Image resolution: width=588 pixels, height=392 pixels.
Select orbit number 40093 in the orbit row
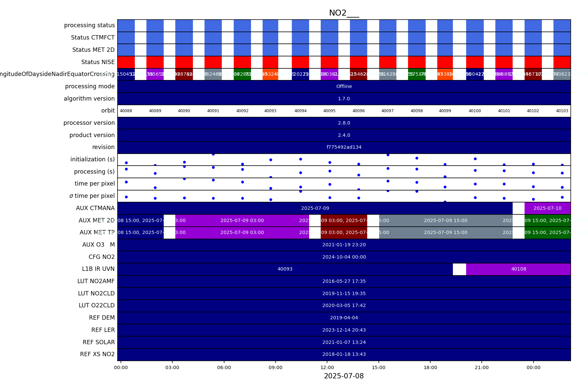pos(270,111)
